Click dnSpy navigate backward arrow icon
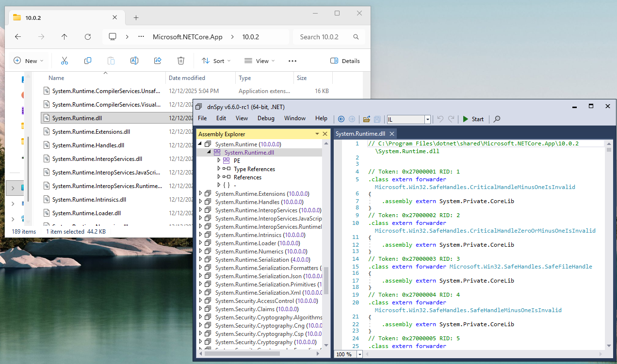 click(341, 119)
